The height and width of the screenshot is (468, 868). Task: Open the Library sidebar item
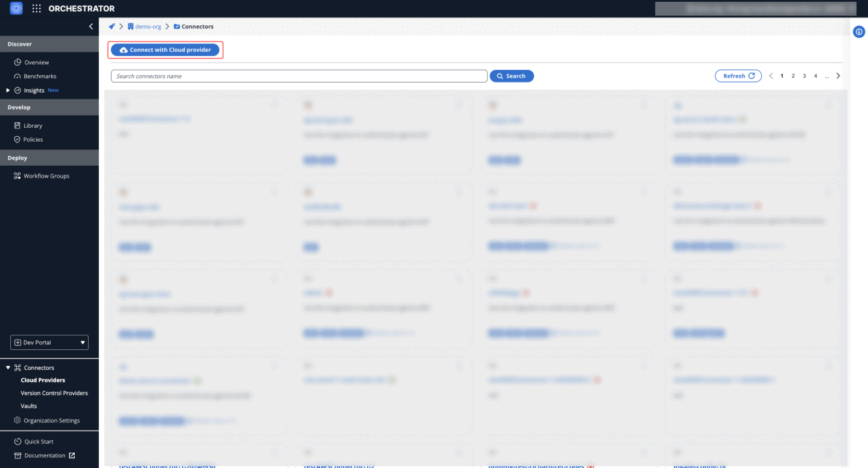[33, 126]
